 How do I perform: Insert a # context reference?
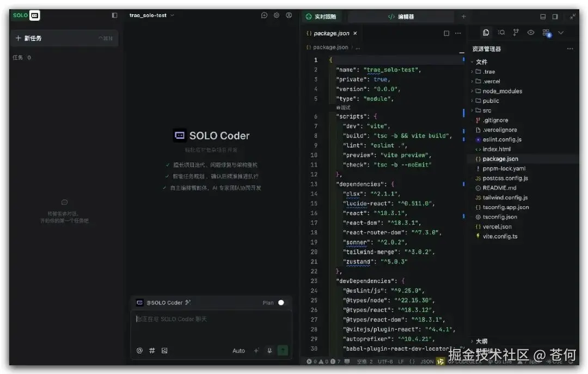(x=152, y=351)
